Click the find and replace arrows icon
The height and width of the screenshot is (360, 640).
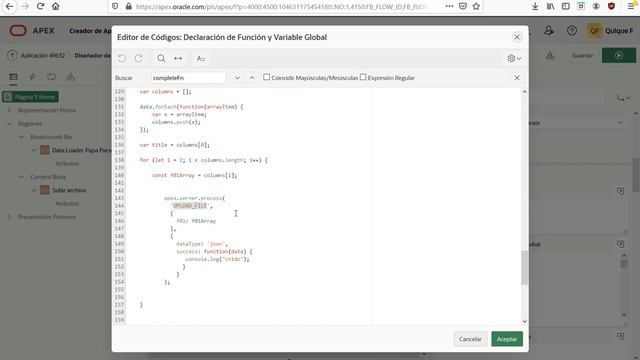click(x=178, y=58)
